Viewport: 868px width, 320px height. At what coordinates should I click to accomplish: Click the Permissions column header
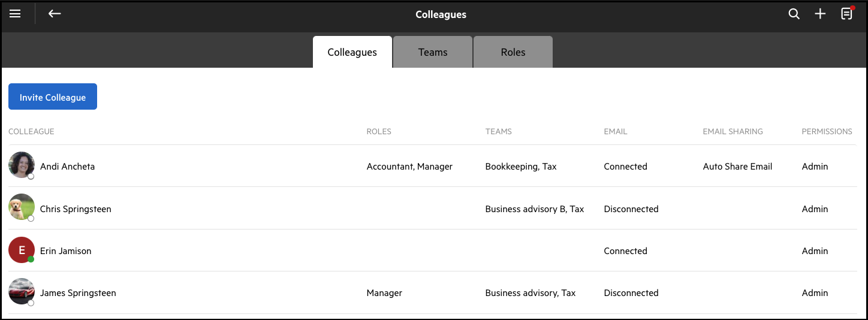tap(827, 131)
